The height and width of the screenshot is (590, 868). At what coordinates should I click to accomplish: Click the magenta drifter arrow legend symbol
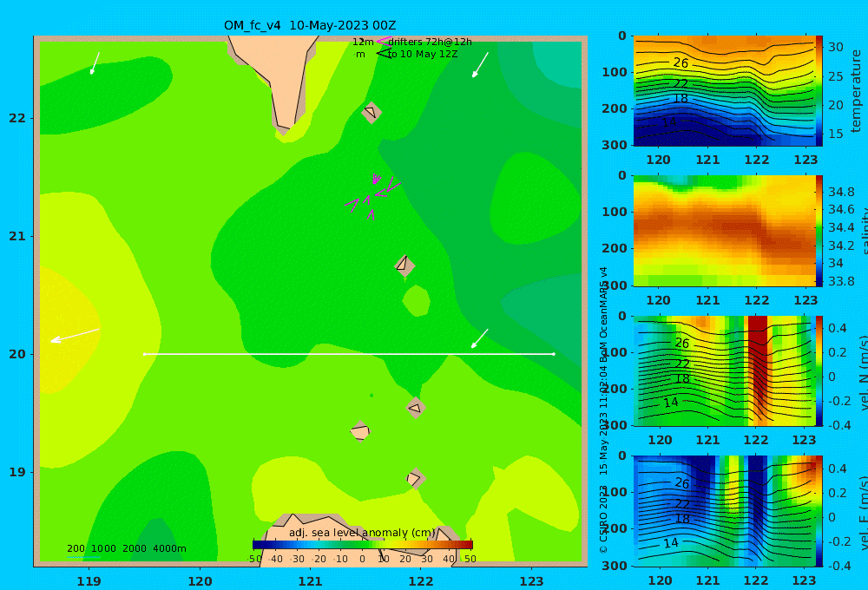(x=383, y=41)
